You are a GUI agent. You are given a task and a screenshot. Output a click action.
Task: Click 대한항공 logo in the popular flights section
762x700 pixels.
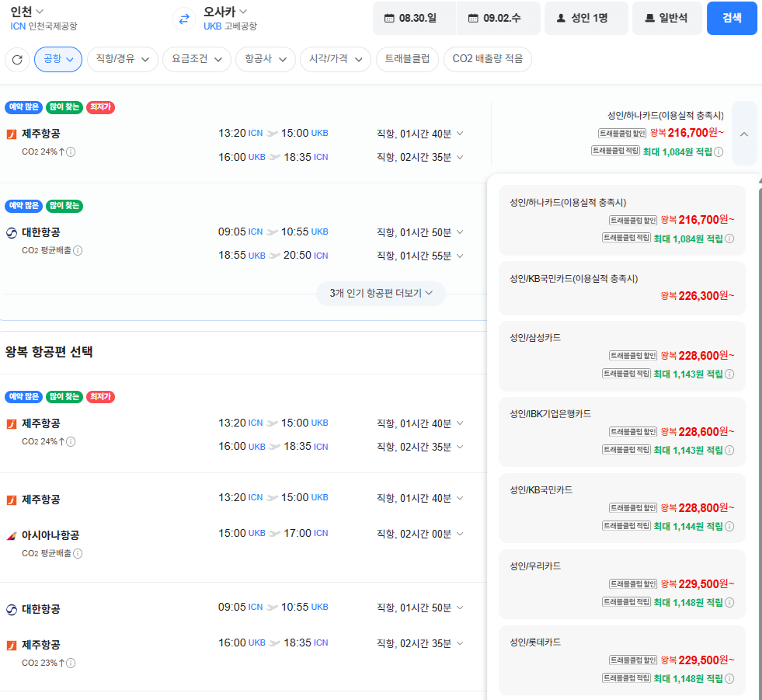11,233
